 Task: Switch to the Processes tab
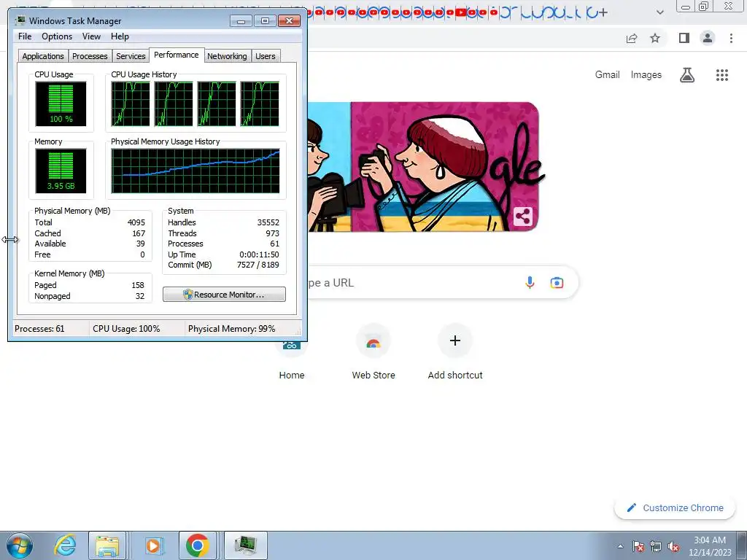[x=90, y=55]
